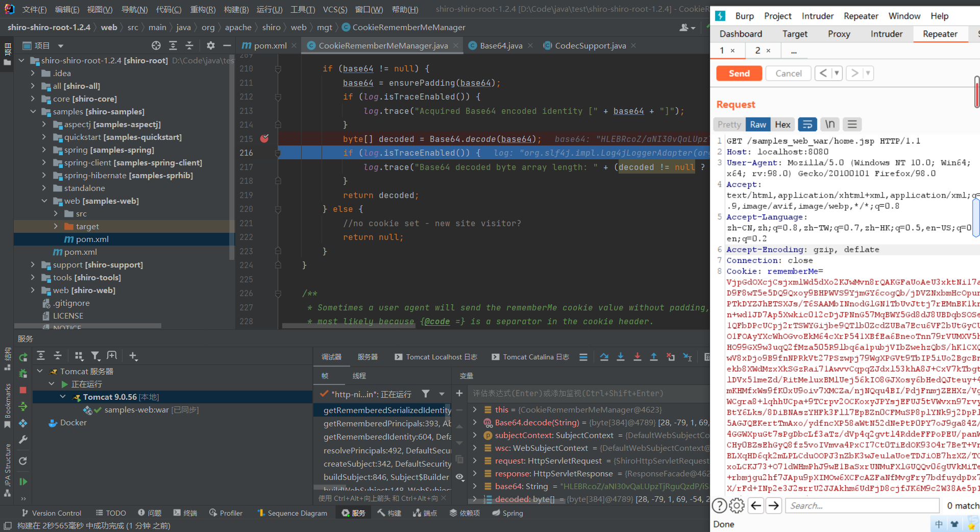Open the request hamburger options menu

point(852,125)
